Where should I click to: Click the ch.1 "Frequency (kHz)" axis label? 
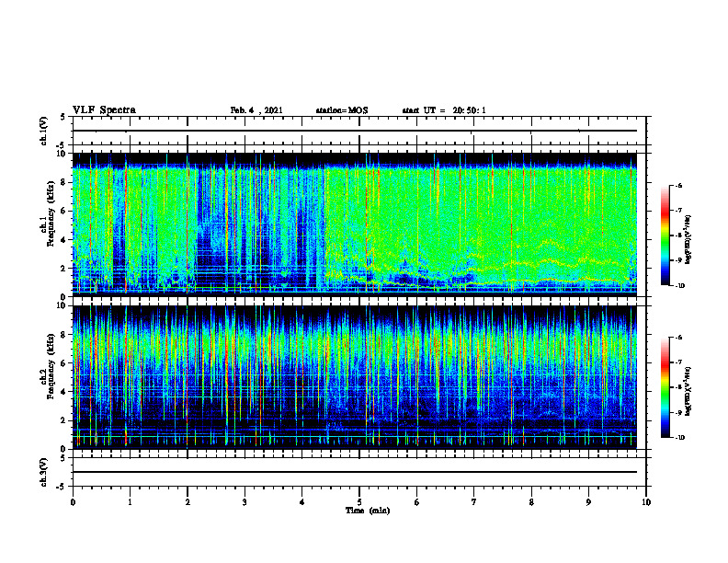click(51, 213)
